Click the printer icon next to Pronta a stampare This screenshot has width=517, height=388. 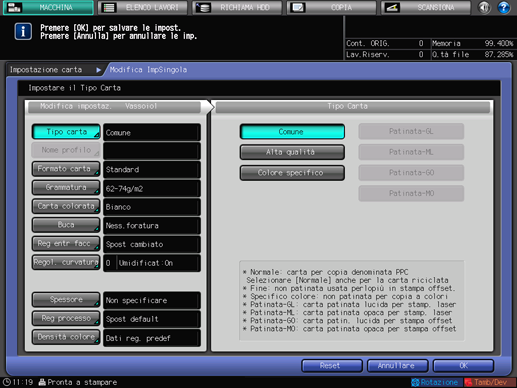pyautogui.click(x=42, y=382)
